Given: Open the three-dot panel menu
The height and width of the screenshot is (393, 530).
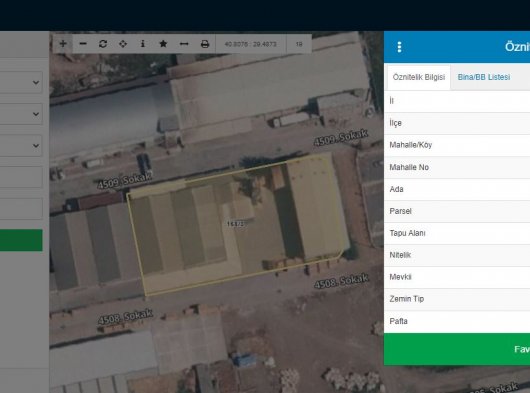Looking at the screenshot, I should click(x=399, y=47).
